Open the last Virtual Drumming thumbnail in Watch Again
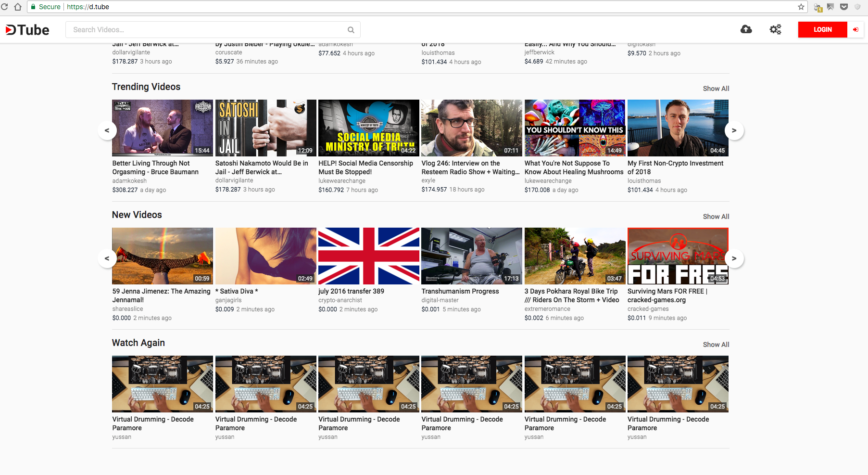 tap(678, 384)
